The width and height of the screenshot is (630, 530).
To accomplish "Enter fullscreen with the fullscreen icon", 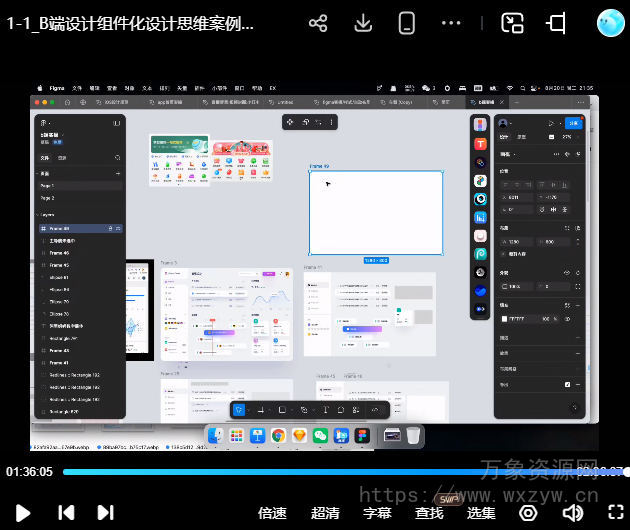I will click(611, 513).
